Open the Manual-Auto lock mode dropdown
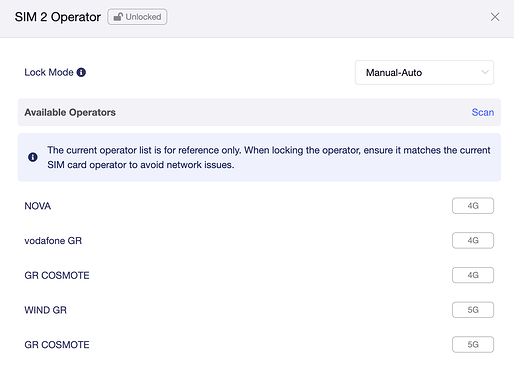514x374 pixels. [424, 72]
